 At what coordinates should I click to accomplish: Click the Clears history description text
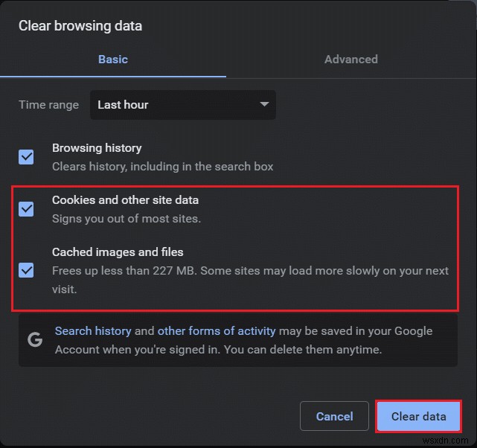162,167
